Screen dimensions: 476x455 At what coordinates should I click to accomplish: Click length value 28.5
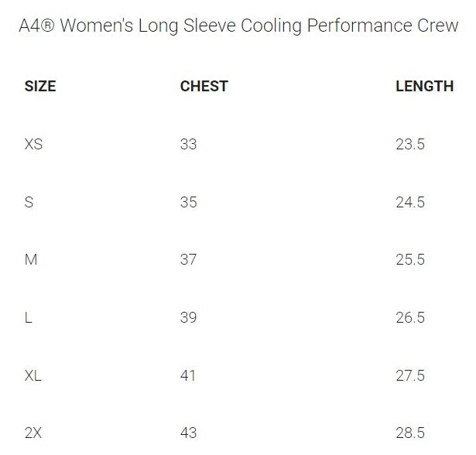tap(410, 433)
